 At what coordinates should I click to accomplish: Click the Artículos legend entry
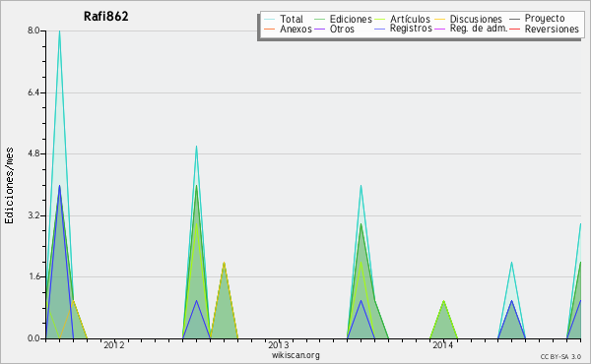[410, 19]
